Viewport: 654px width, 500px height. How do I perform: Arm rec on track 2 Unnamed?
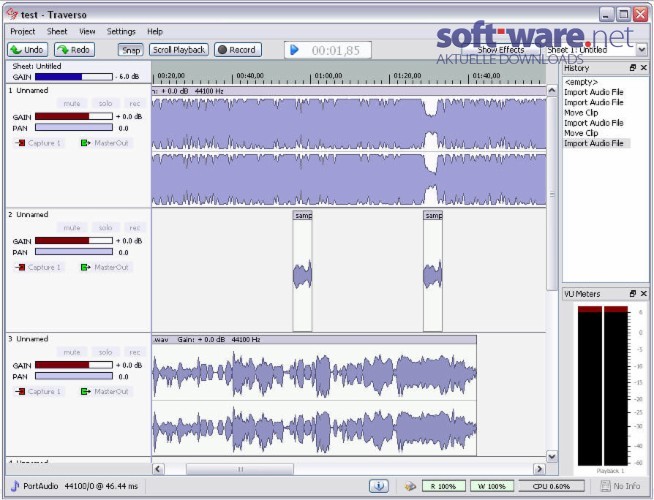[134, 227]
